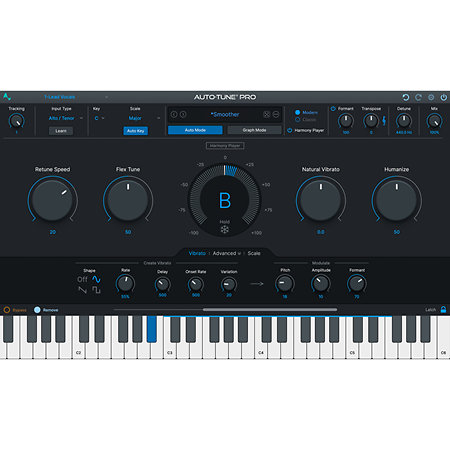
Task: Open the Scale Major dropdown
Action: (x=143, y=118)
